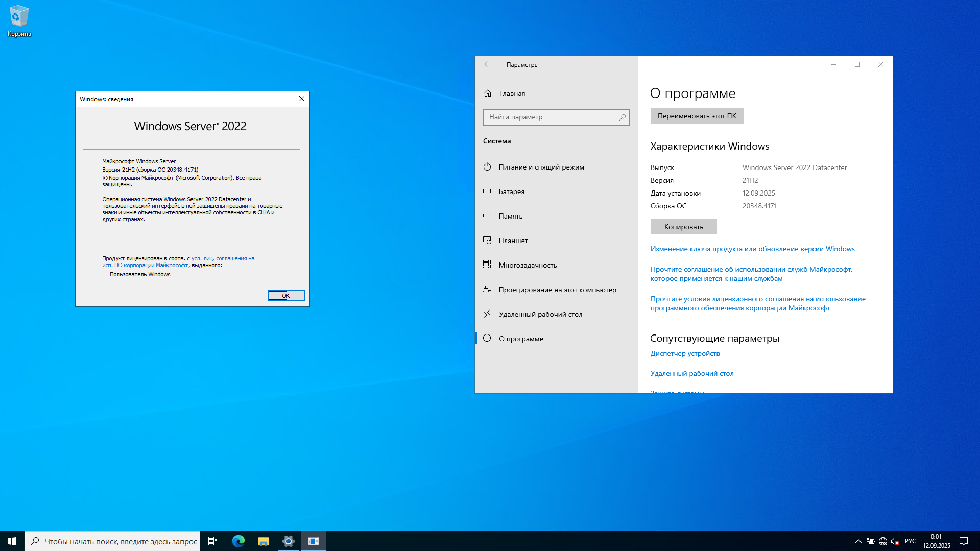Viewport: 980px width, 551px height.
Task: Open the notification center icon
Action: click(x=964, y=541)
